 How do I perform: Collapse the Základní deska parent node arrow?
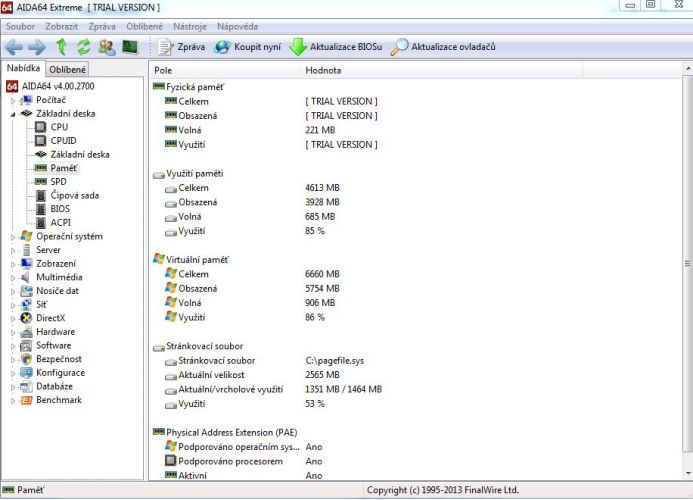point(13,115)
